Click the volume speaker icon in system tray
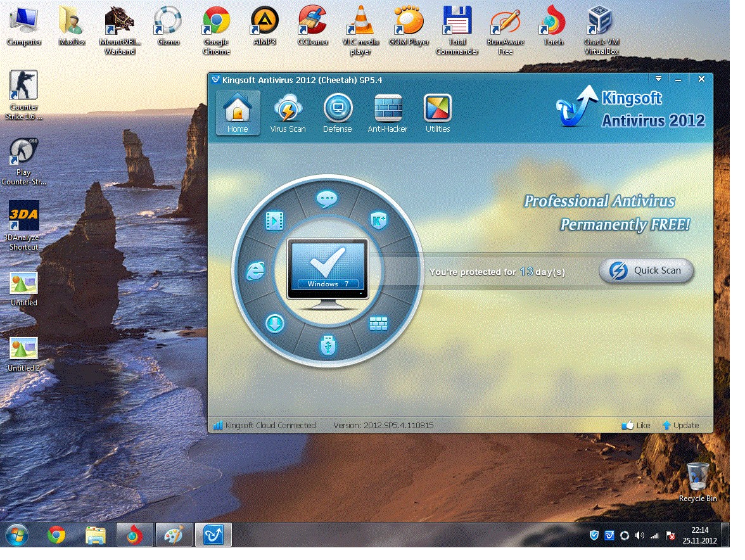 [x=639, y=535]
